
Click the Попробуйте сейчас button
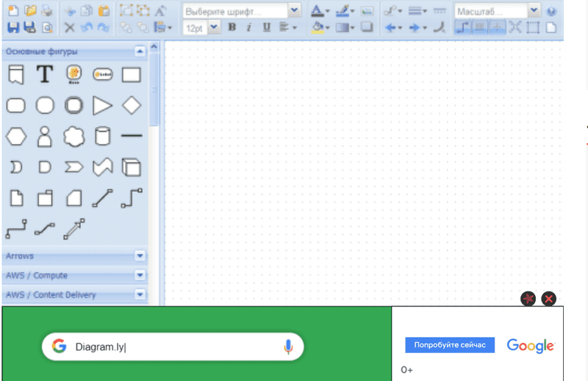449,345
